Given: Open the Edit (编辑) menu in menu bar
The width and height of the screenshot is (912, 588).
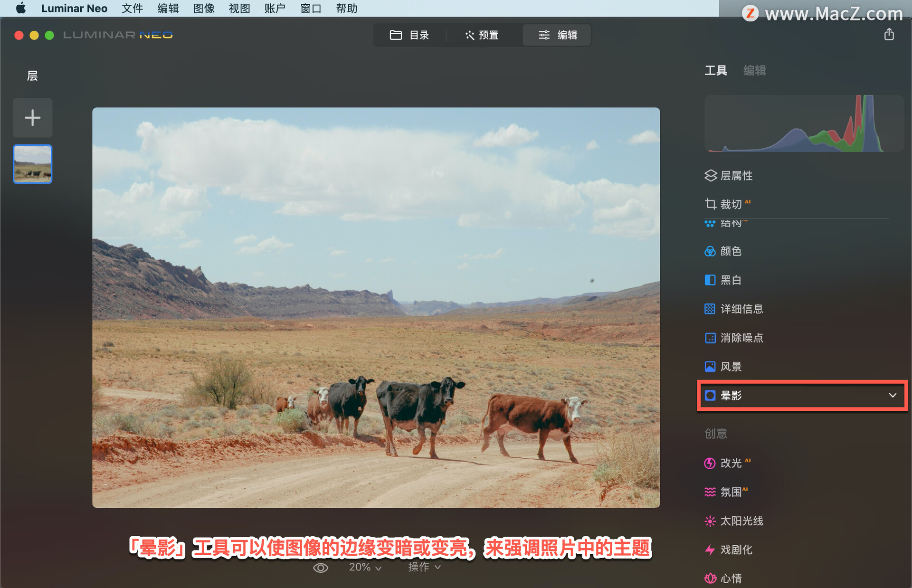Looking at the screenshot, I should click(x=168, y=9).
